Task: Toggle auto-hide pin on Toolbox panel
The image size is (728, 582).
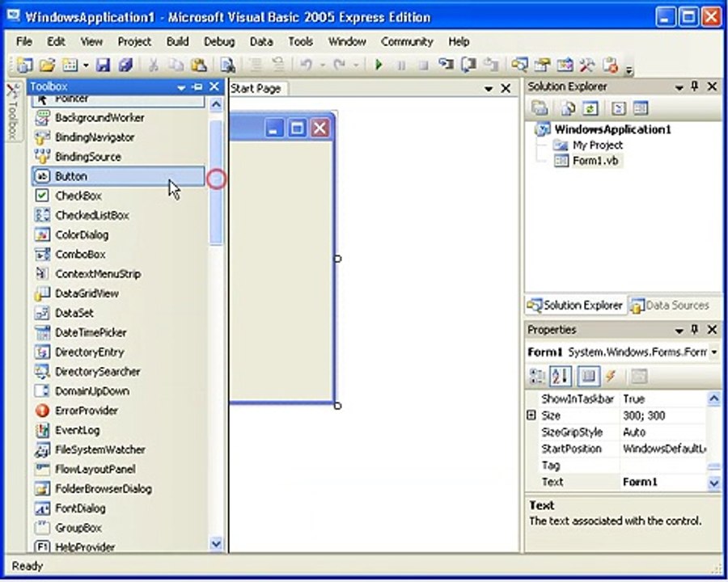Action: [197, 86]
